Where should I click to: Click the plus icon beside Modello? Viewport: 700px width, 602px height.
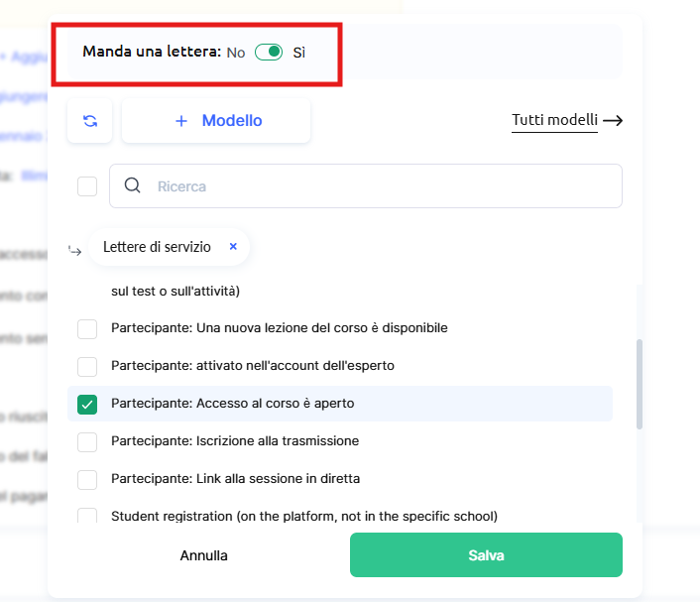pyautogui.click(x=181, y=121)
